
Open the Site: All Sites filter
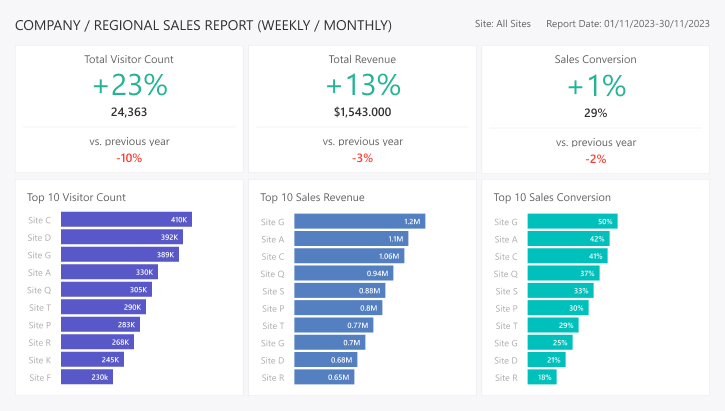503,24
